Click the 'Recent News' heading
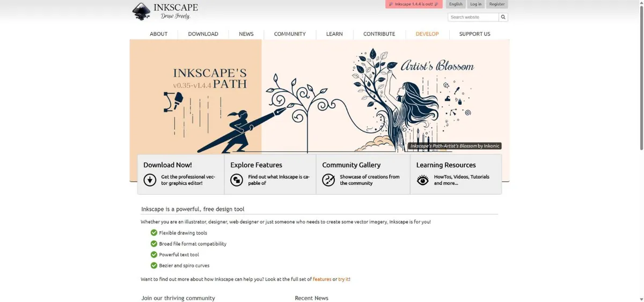644x302 pixels. 311,298
